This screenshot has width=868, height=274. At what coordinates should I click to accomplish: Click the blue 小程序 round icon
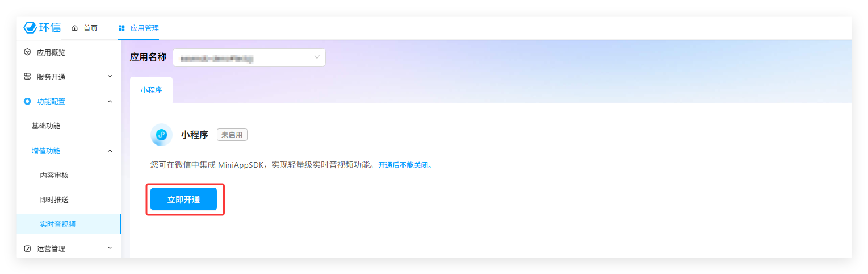[161, 135]
